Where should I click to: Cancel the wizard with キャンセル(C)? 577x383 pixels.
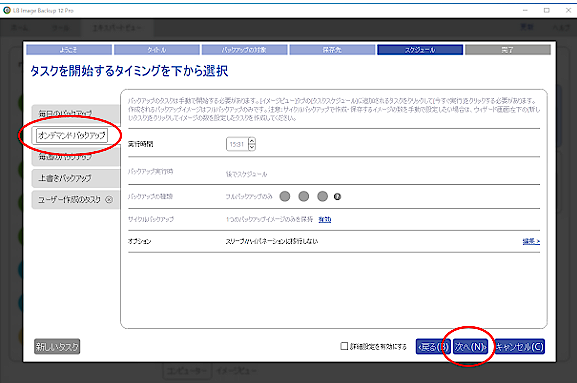pos(520,347)
